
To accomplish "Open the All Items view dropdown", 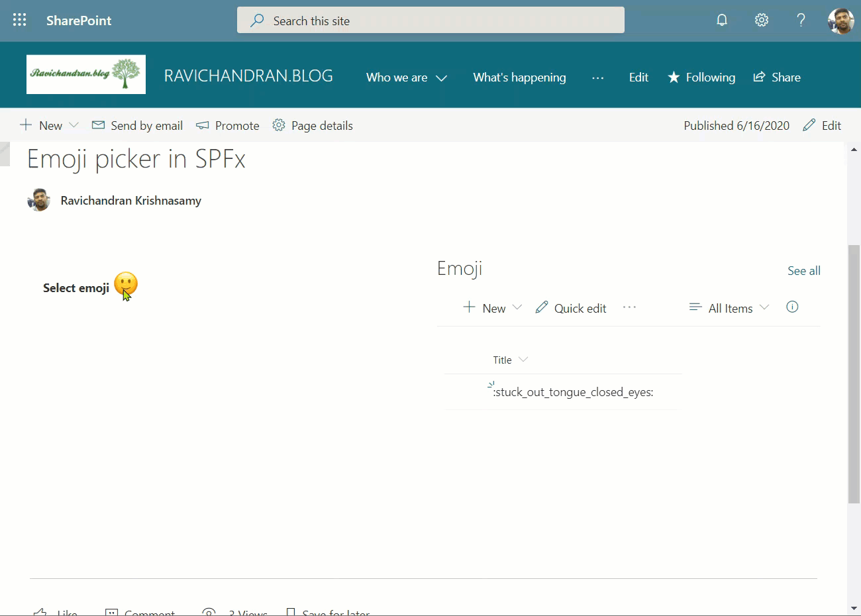I will (x=729, y=308).
